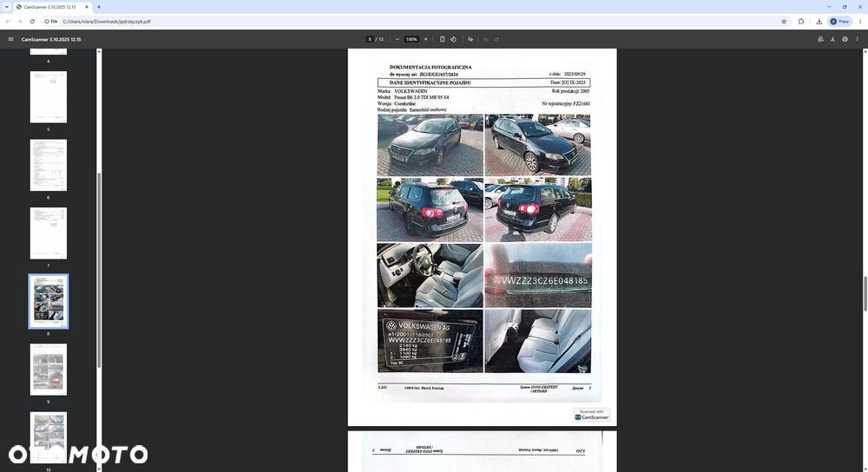Go back to previous page
The image size is (868, 472).
(8, 22)
